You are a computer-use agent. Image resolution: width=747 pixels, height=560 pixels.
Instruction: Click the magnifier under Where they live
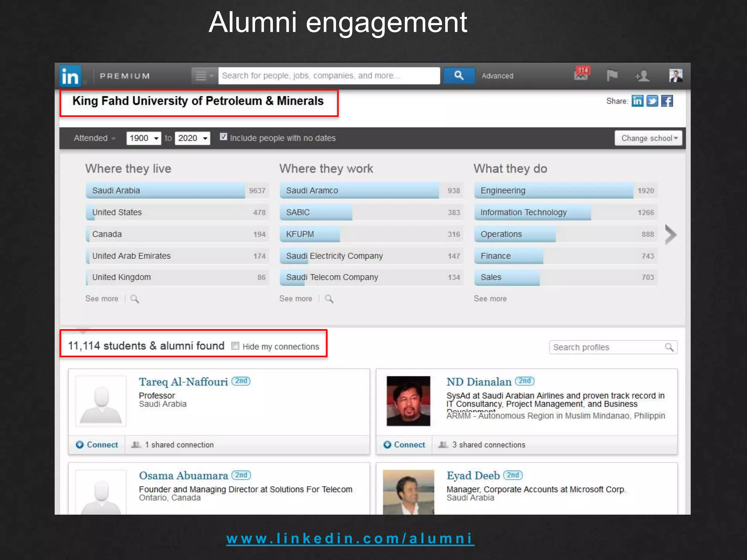click(x=135, y=299)
